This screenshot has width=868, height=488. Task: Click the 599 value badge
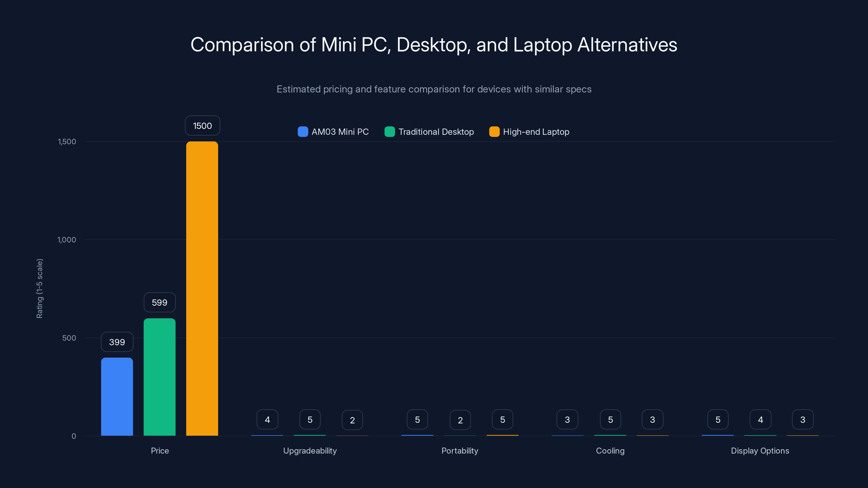click(159, 302)
